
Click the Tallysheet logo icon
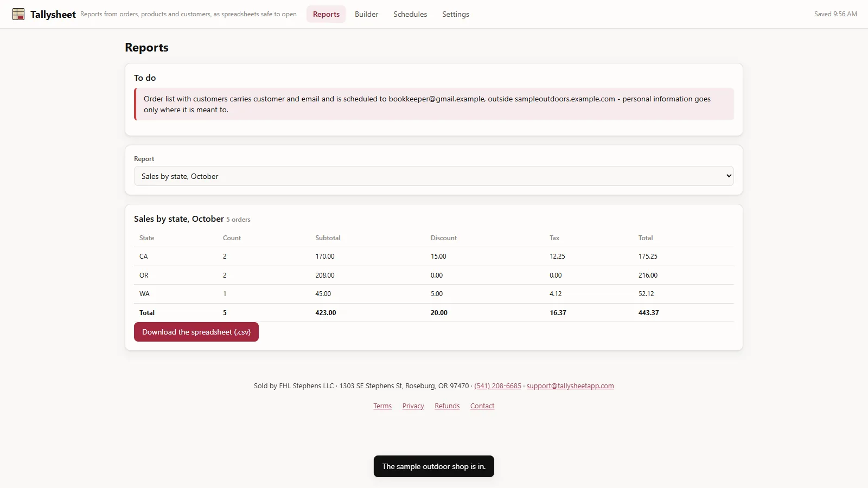(18, 14)
